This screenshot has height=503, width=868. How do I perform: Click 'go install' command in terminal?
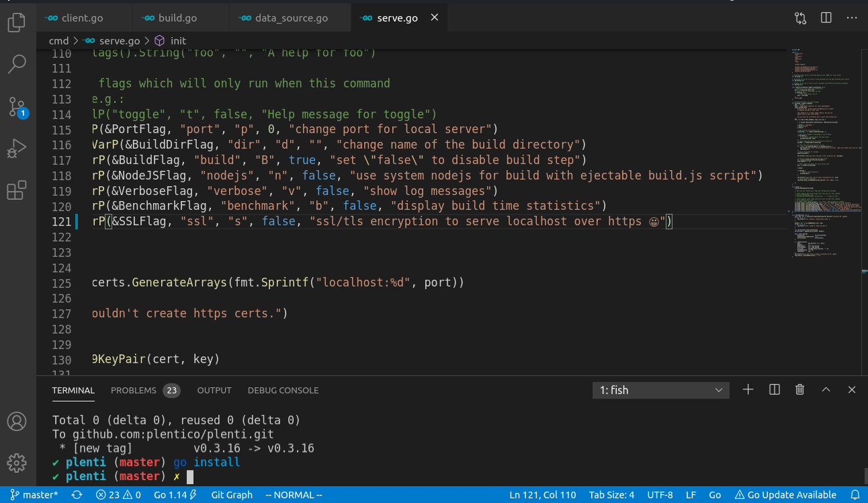click(207, 462)
